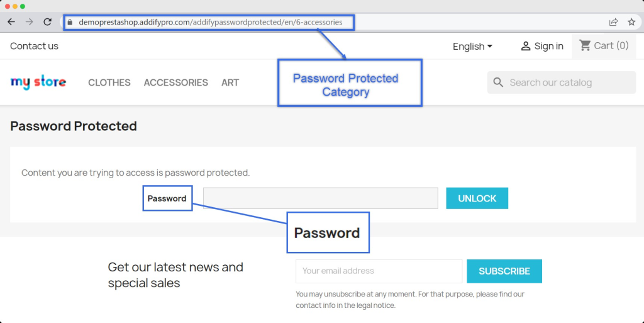Click the my store logo
The width and height of the screenshot is (644, 323).
tap(38, 82)
